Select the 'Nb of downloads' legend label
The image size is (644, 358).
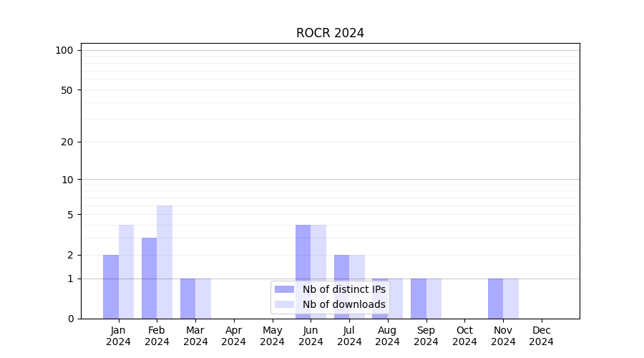pos(343,304)
